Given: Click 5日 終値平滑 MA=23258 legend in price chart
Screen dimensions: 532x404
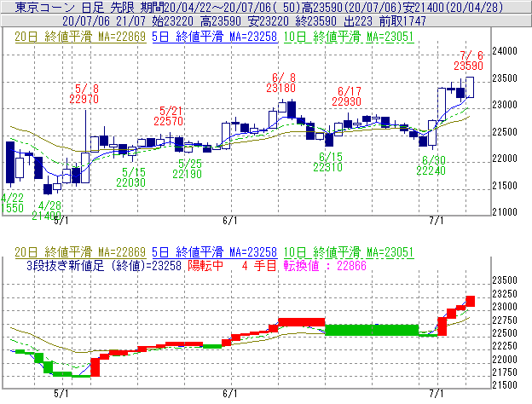Looking at the screenshot, I should [x=215, y=37].
